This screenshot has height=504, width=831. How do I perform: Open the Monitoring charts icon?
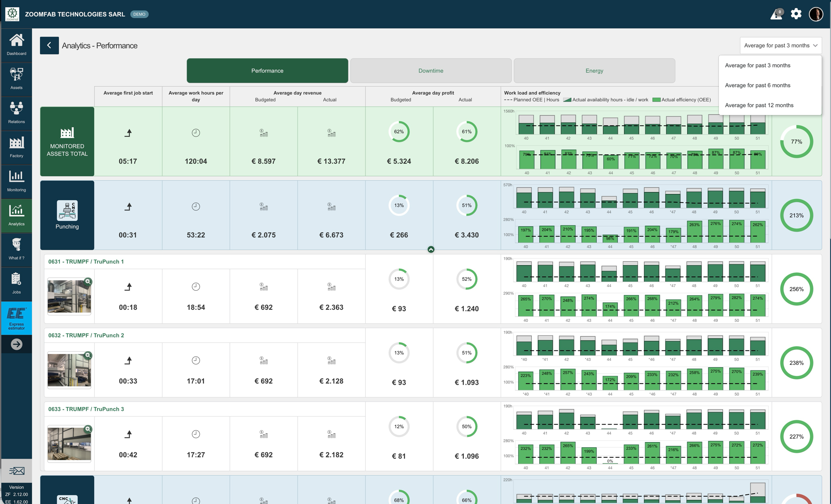point(16,181)
